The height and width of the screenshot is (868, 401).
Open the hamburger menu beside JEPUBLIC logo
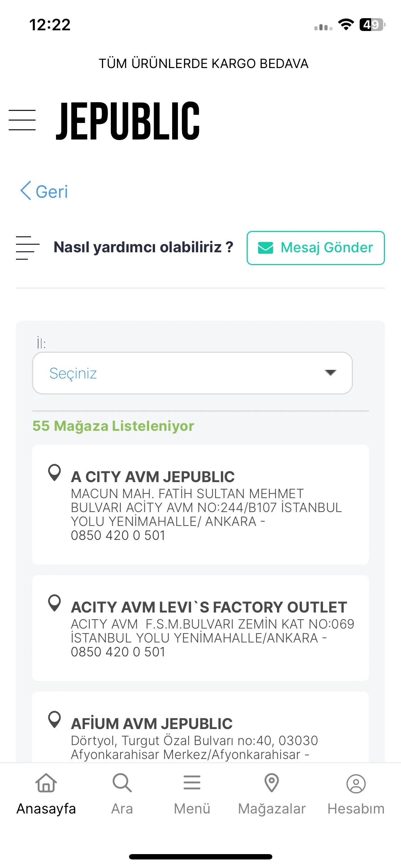[22, 120]
